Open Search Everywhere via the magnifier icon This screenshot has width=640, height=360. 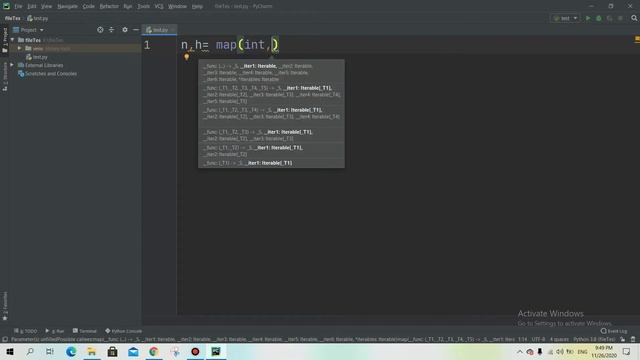pos(634,18)
